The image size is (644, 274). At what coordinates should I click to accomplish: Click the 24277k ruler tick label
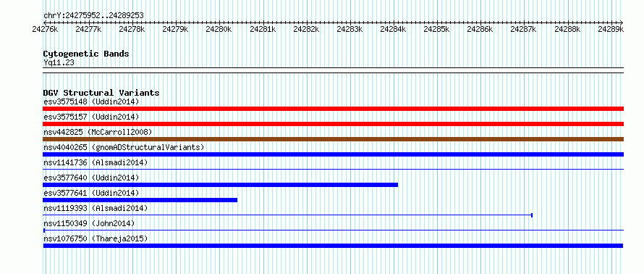(88, 29)
